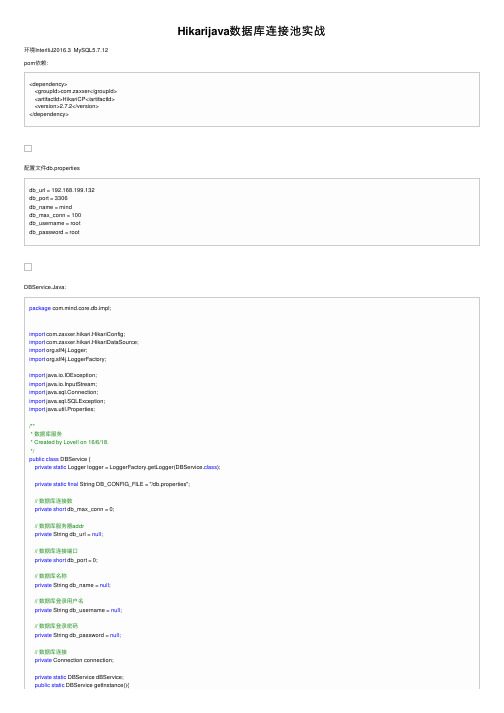
Task: Click the db_port = 3306 entry
Action: pos(48,198)
